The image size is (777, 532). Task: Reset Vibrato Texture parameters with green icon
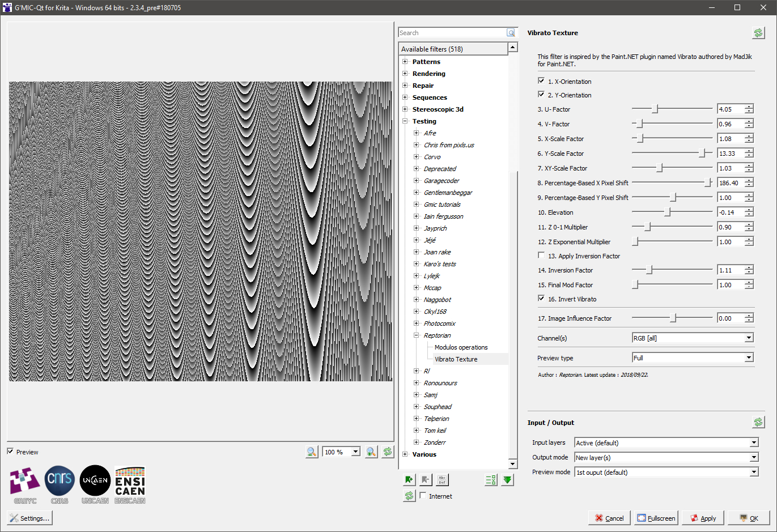(x=758, y=33)
